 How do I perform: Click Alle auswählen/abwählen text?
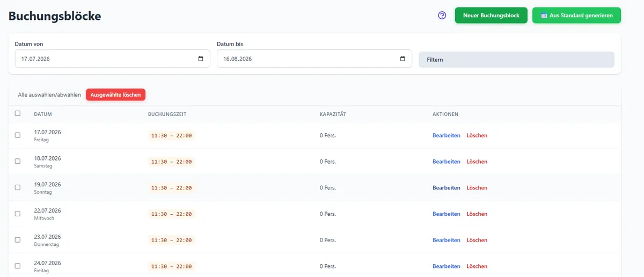[x=49, y=94]
